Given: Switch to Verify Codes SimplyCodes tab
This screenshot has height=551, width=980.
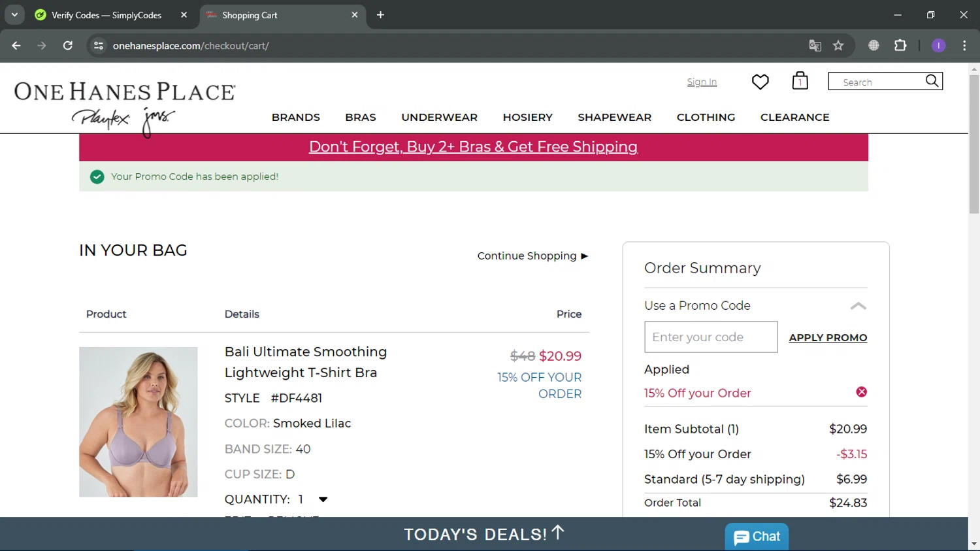Looking at the screenshot, I should point(111,15).
